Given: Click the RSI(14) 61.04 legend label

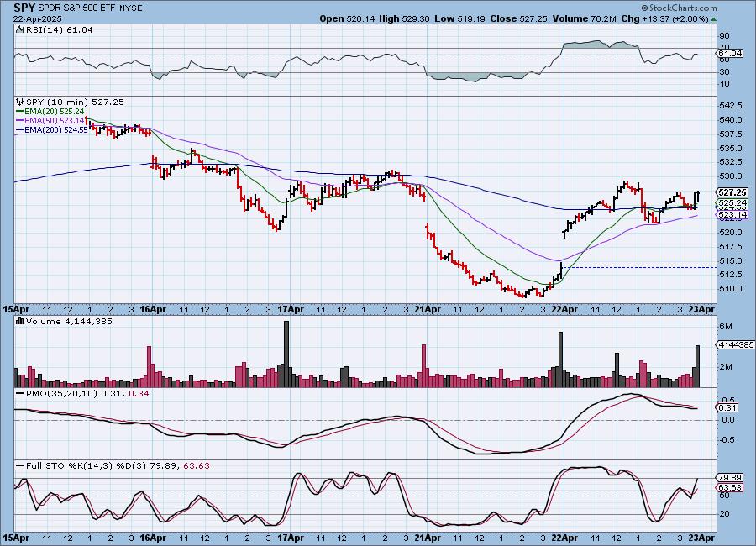Looking at the screenshot, I should [60, 29].
